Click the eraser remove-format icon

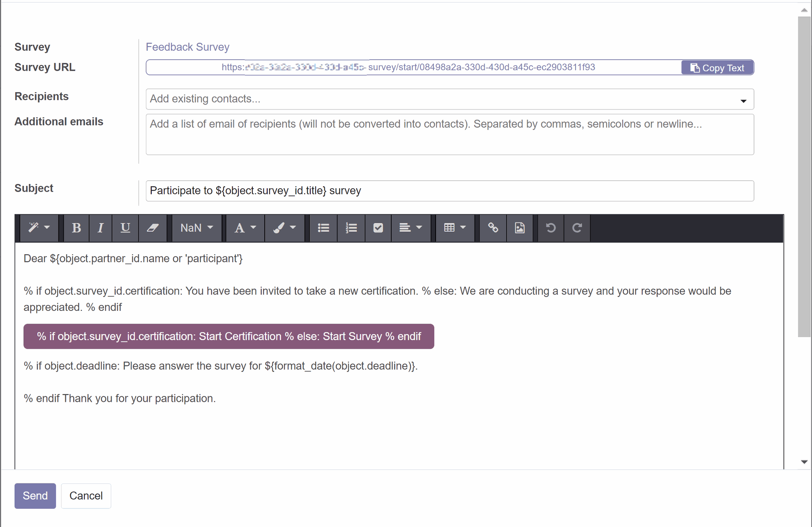tap(153, 228)
